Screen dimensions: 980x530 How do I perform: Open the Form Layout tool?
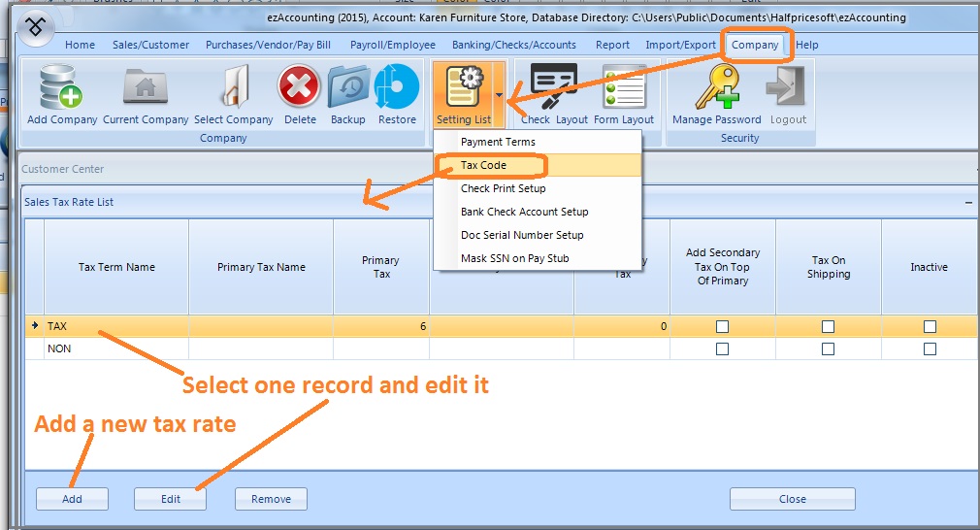tap(624, 88)
